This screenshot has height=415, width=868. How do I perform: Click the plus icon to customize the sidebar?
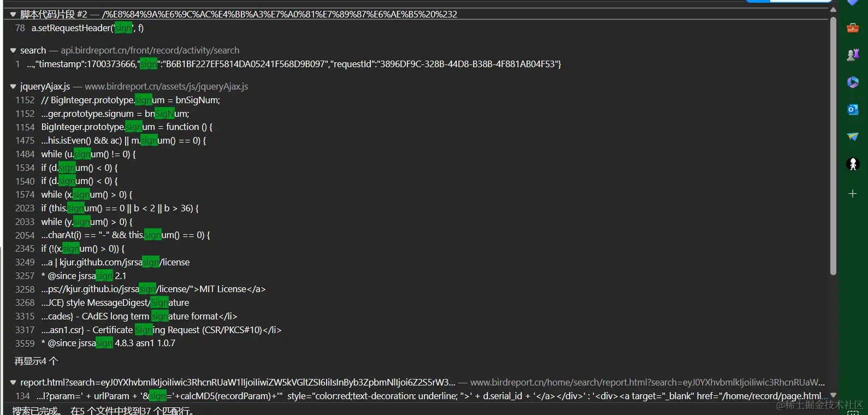[x=853, y=194]
